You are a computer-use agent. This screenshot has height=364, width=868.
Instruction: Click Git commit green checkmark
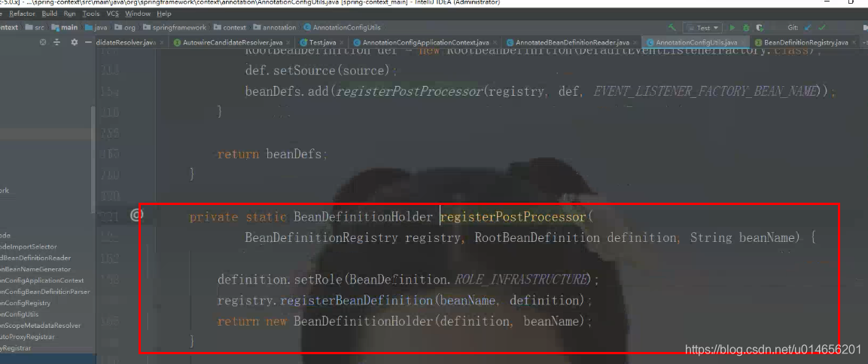(822, 28)
